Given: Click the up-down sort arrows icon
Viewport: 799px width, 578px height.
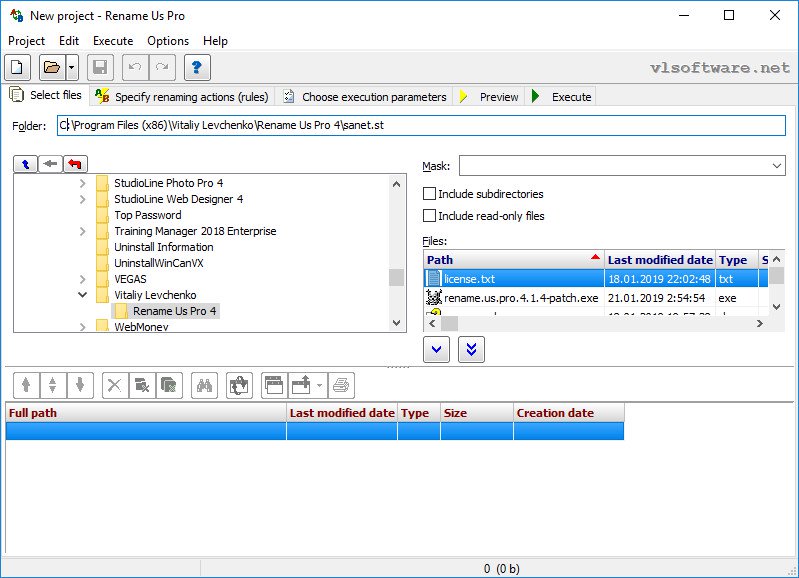Looking at the screenshot, I should point(52,385).
